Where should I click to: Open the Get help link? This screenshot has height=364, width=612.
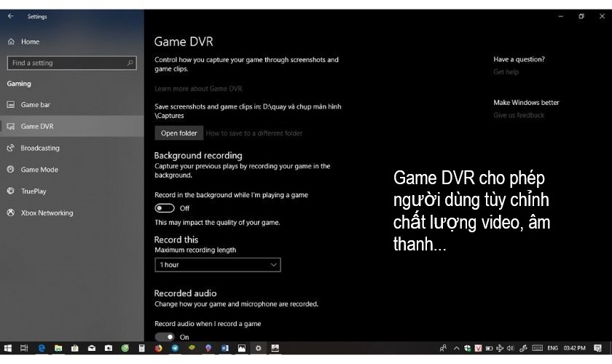(x=506, y=72)
